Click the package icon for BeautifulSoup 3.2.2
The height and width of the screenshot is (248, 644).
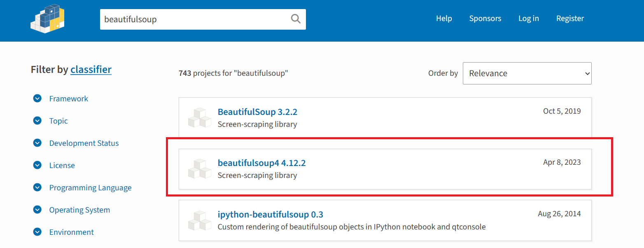(200, 117)
